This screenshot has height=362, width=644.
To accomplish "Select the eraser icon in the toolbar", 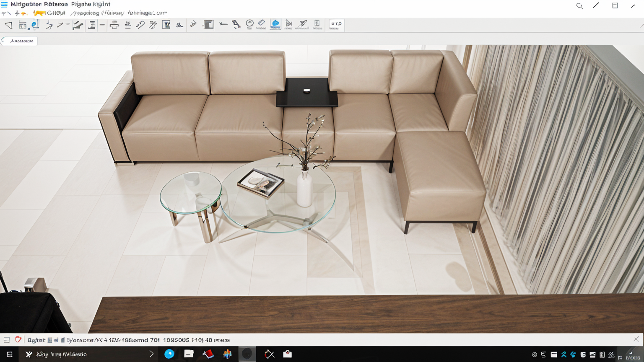I will [261, 24].
